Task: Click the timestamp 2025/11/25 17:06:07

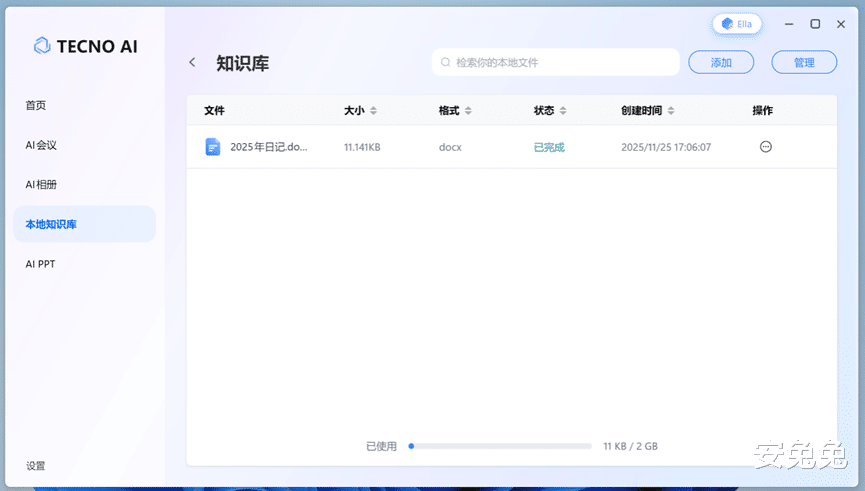Action: [x=666, y=147]
